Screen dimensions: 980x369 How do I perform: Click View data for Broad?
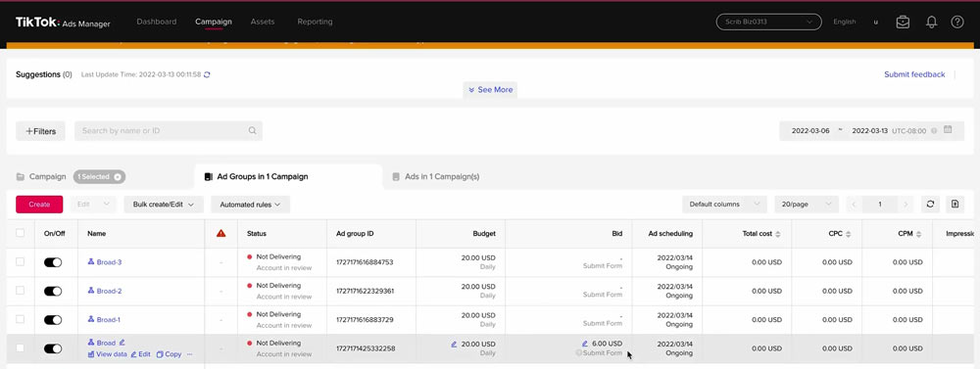click(x=107, y=354)
